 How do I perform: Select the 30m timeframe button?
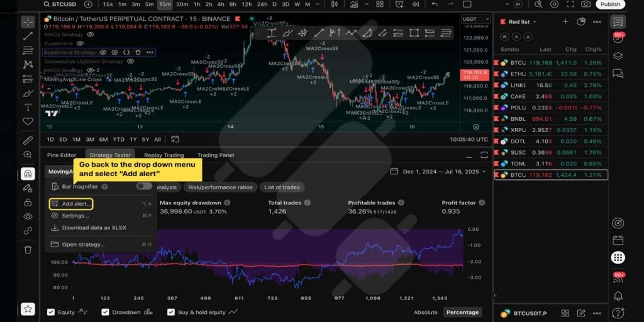(x=182, y=4)
